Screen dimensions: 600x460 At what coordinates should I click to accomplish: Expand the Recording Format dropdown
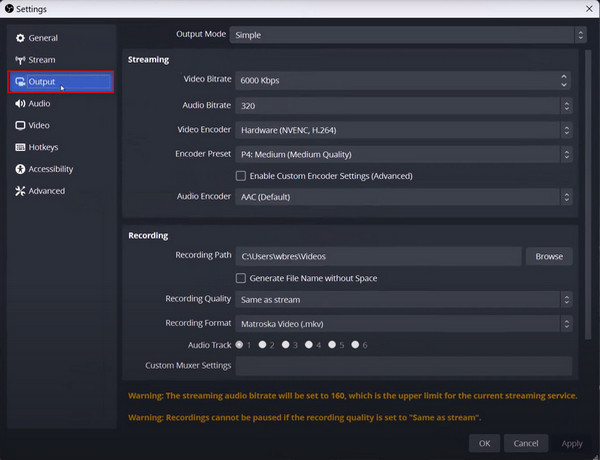pyautogui.click(x=404, y=324)
